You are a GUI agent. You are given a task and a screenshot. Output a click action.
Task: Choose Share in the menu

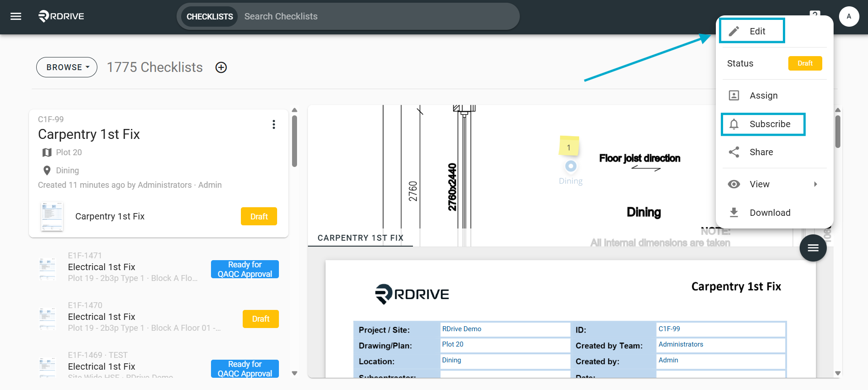click(774, 152)
